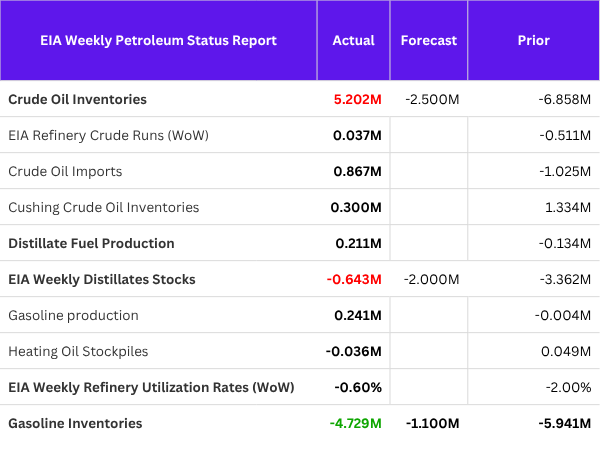Select the 0.241M actual value

point(358,315)
